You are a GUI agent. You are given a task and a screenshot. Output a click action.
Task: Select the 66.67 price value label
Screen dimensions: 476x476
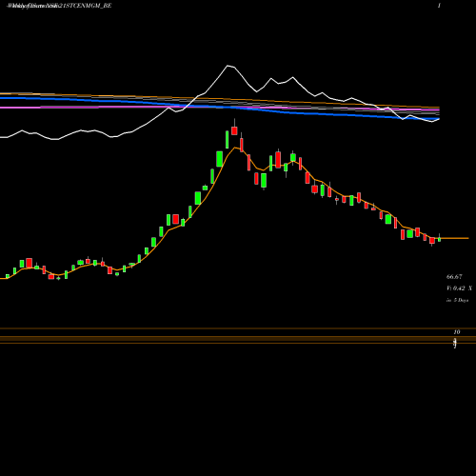454,277
